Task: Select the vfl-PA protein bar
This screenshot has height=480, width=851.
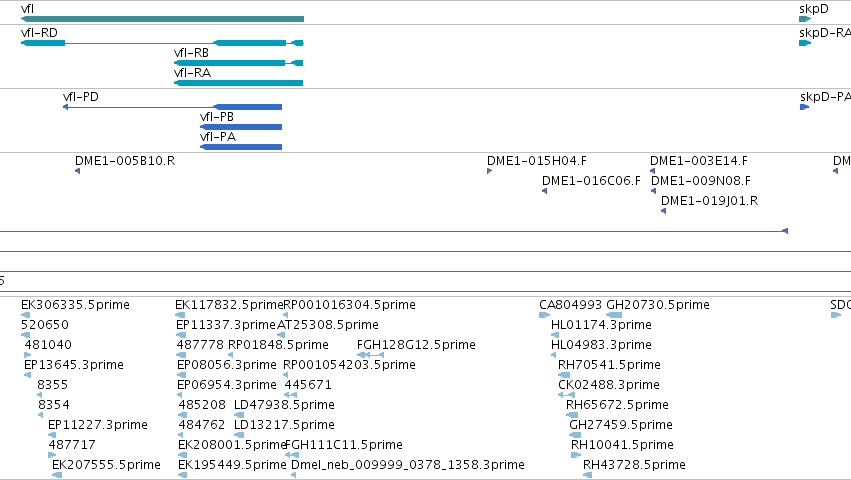Action: tap(241, 147)
